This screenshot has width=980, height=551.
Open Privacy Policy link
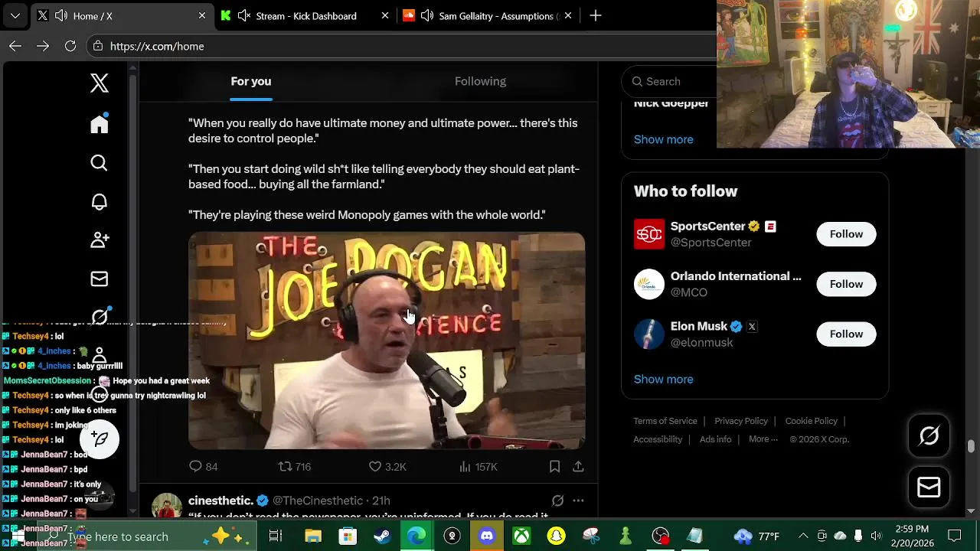[741, 421]
